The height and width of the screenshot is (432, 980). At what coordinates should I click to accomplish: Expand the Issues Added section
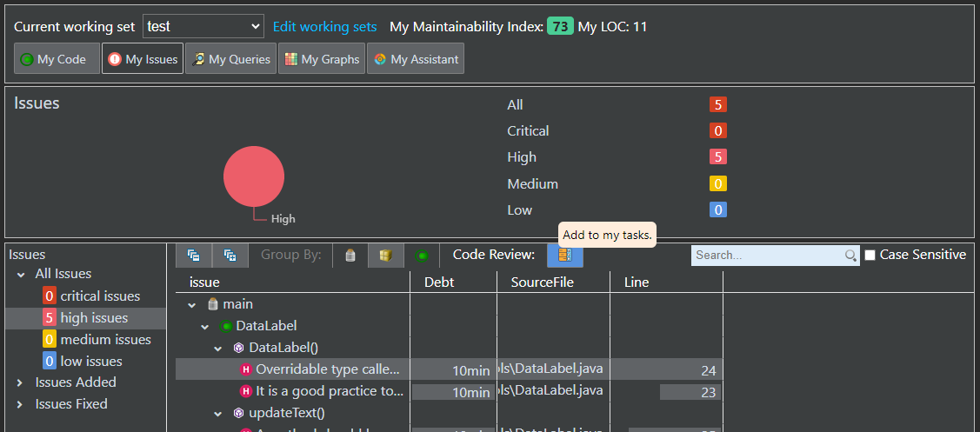[x=20, y=382]
